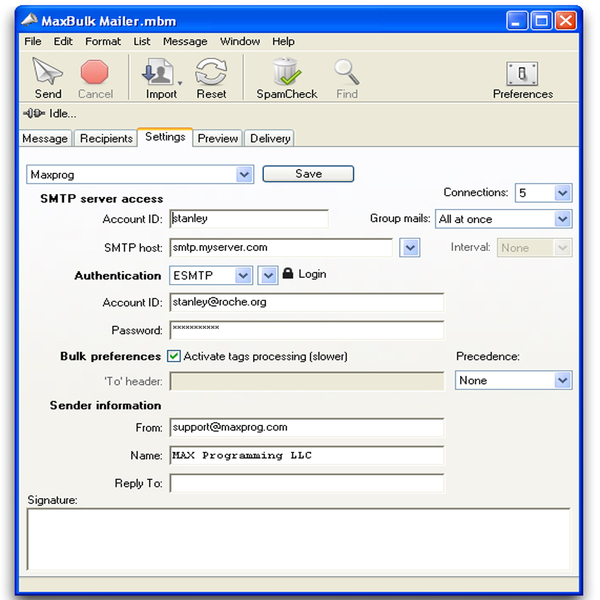Open the Format menu
The height and width of the screenshot is (600, 600).
point(103,41)
